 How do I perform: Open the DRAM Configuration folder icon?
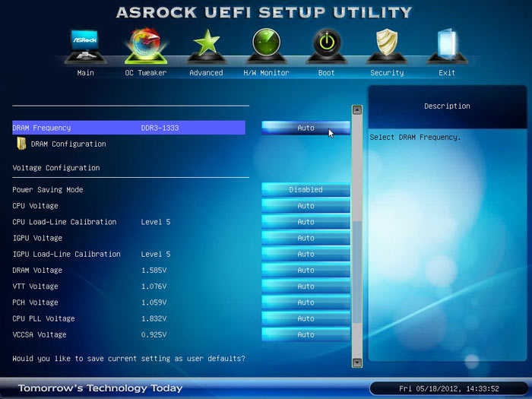(x=21, y=144)
